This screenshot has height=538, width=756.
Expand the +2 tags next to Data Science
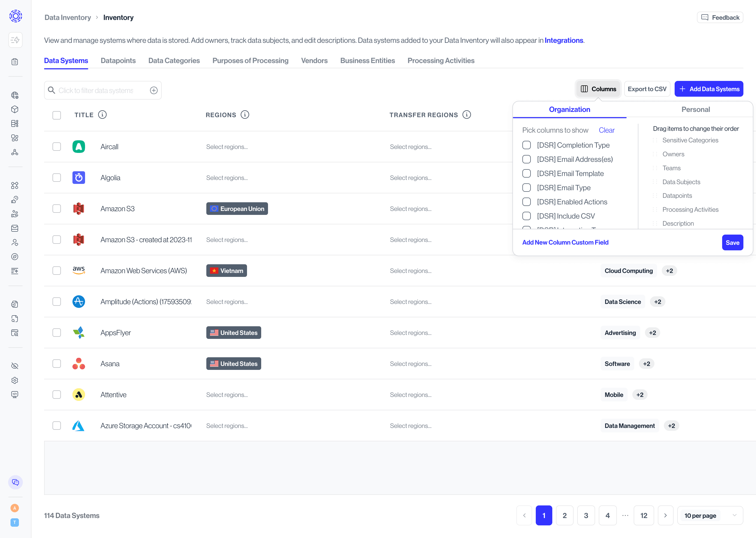657,302
